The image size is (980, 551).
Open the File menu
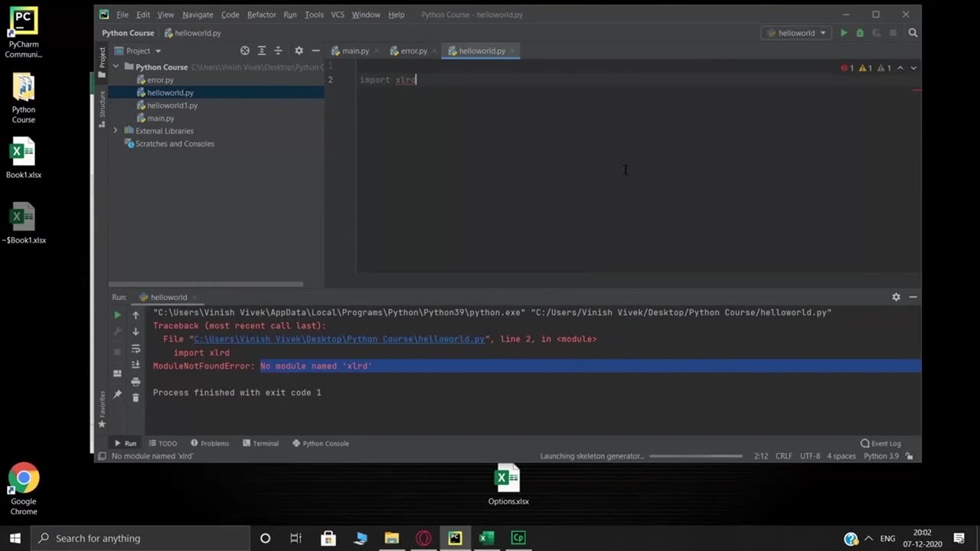point(122,15)
